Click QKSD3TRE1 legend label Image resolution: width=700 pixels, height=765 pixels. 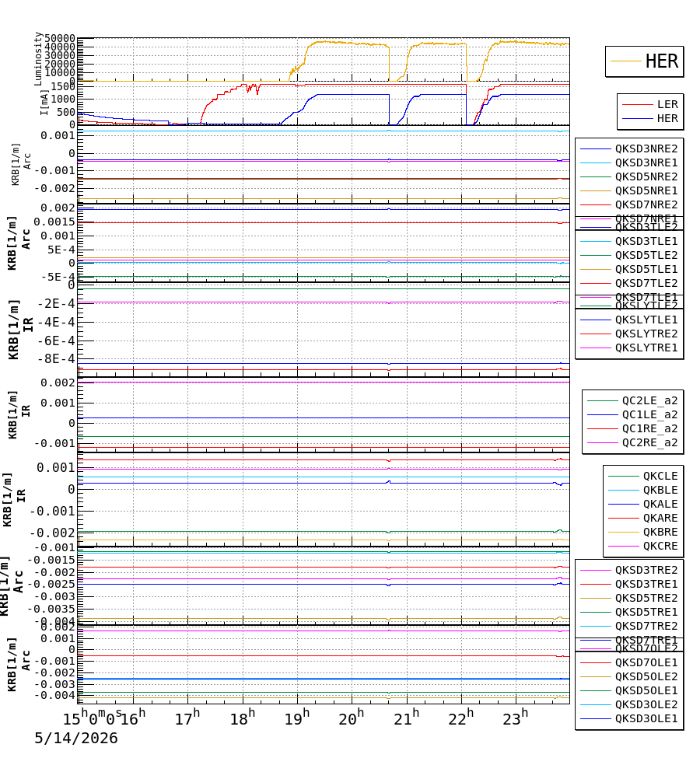pos(646,585)
